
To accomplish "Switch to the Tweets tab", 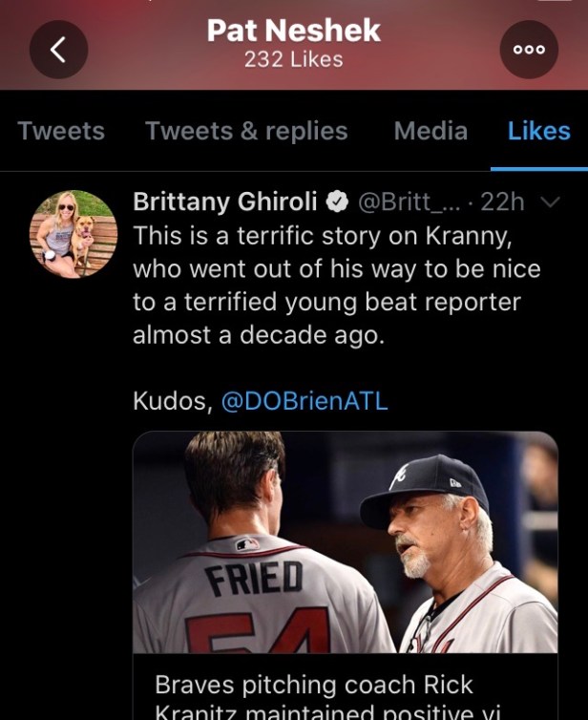I will coord(61,131).
